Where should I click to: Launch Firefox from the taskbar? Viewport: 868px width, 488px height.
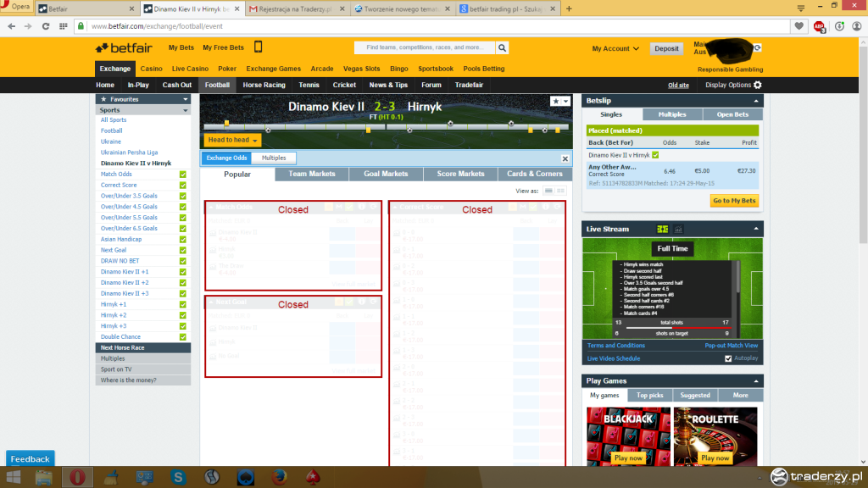click(x=279, y=477)
